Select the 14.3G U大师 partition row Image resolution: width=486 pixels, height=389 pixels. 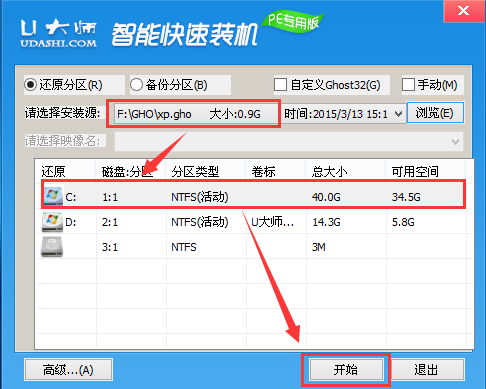tap(253, 222)
